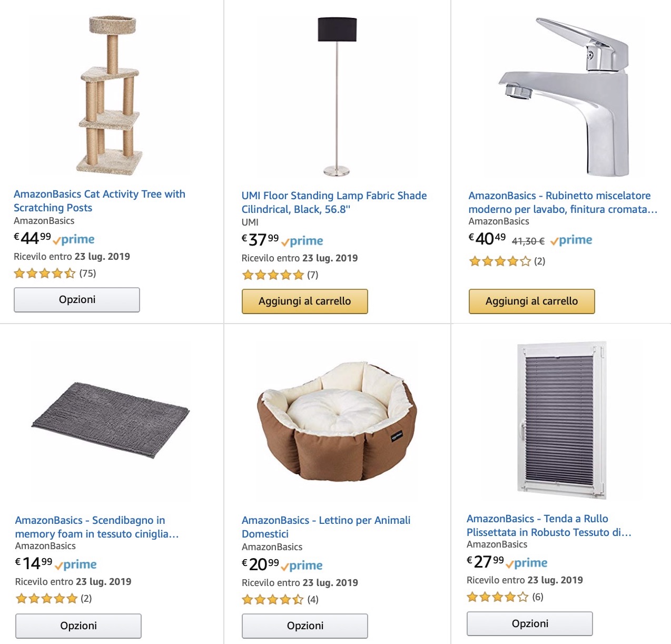Open Tenda a Rullo Plissettata link

548,525
